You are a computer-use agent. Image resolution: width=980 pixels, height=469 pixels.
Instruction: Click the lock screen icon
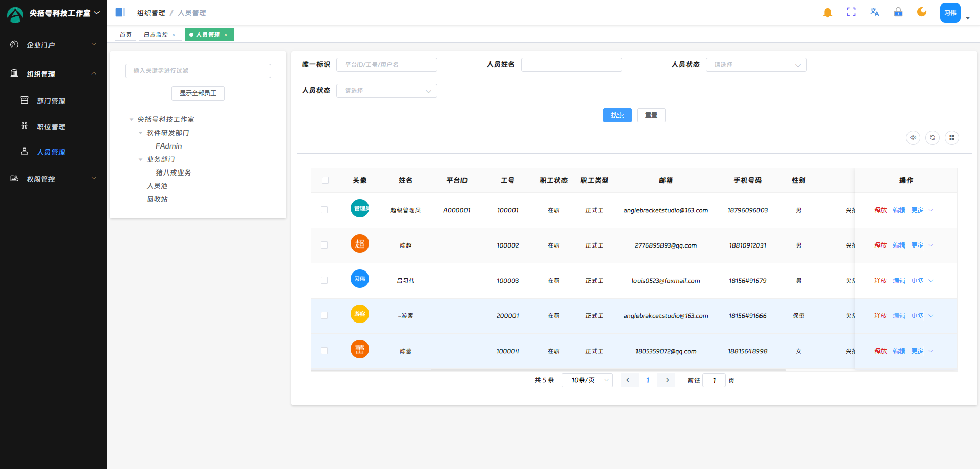898,12
